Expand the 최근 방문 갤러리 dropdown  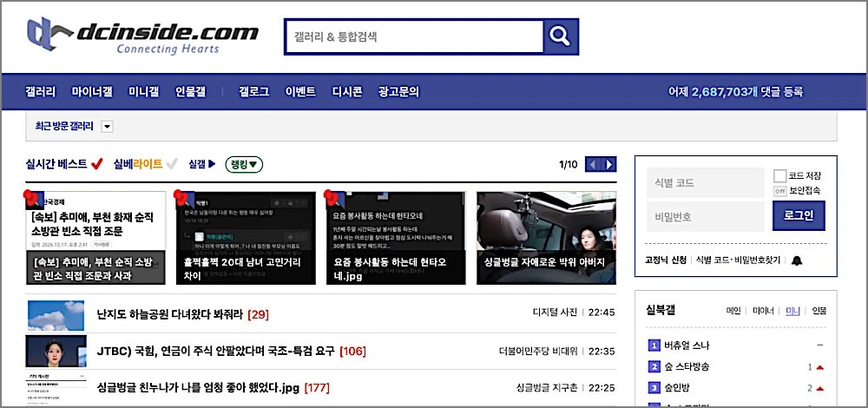pyautogui.click(x=108, y=126)
